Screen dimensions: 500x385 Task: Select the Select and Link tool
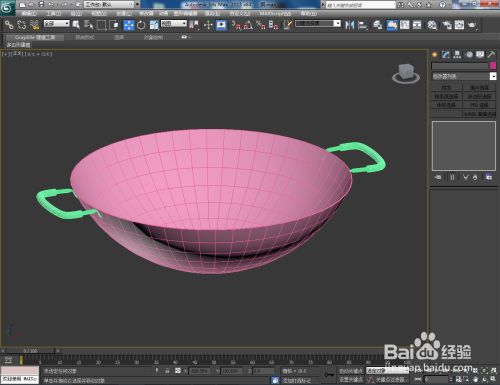click(9, 25)
